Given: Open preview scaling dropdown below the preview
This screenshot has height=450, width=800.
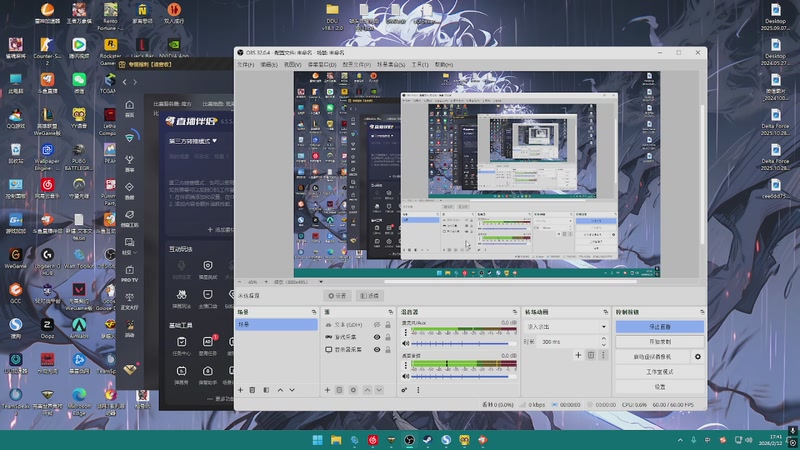Looking at the screenshot, I should coord(320,282).
